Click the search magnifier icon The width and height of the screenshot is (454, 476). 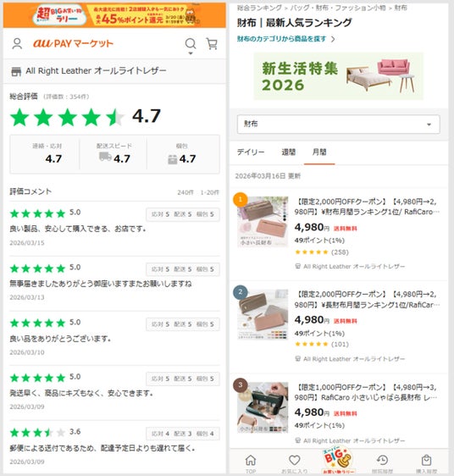pos(191,44)
